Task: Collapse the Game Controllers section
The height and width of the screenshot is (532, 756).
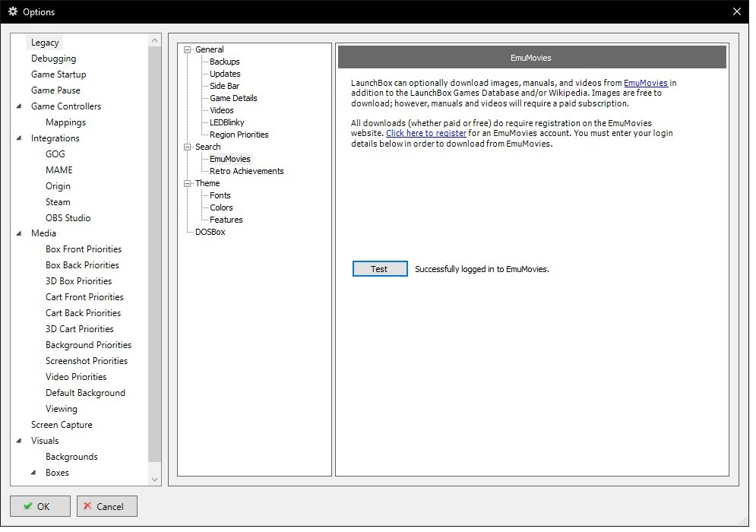Action: [x=19, y=106]
